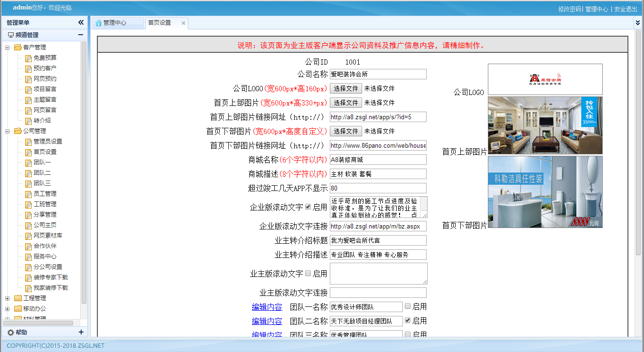Click the 公司名称 input field
The width and height of the screenshot is (644, 352).
(378, 74)
